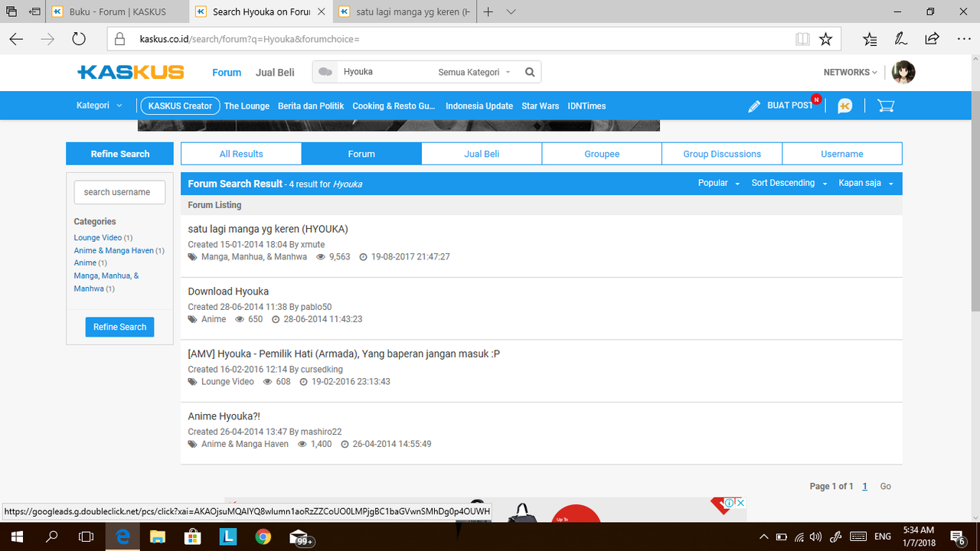Screen dimensions: 980x551
Task: Open the Windows Start button
Action: pyautogui.click(x=16, y=537)
